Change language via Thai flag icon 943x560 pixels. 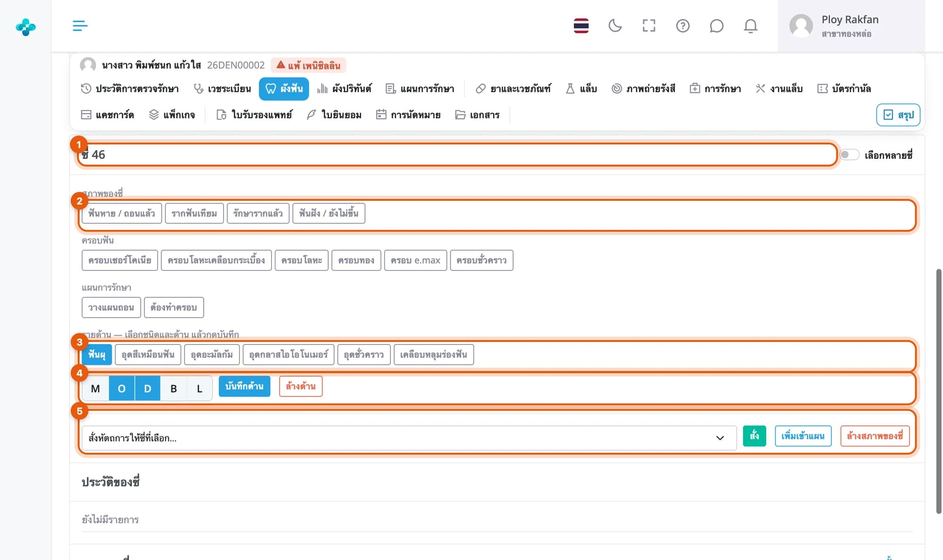coord(581,25)
